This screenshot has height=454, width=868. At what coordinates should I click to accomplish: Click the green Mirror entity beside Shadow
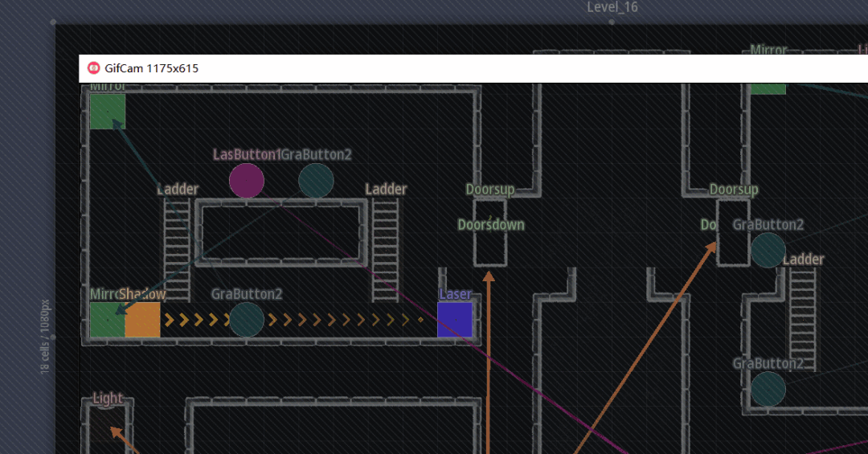107,320
